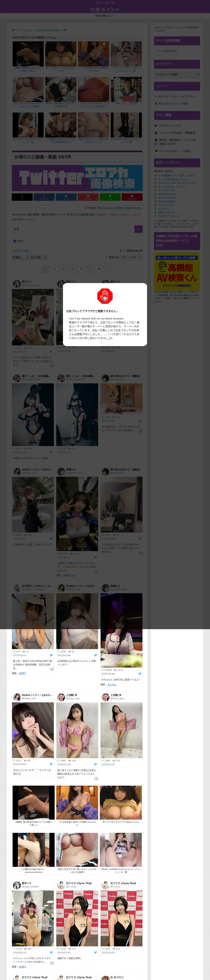
Task: Open the 新着順 sort dropdown
Action: pyautogui.click(x=20, y=258)
